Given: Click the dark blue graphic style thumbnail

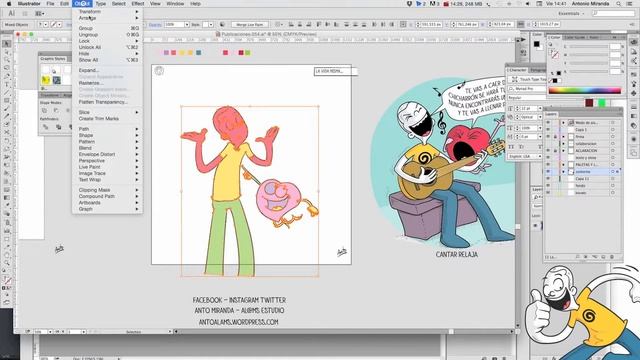Looking at the screenshot, I should point(57,80).
